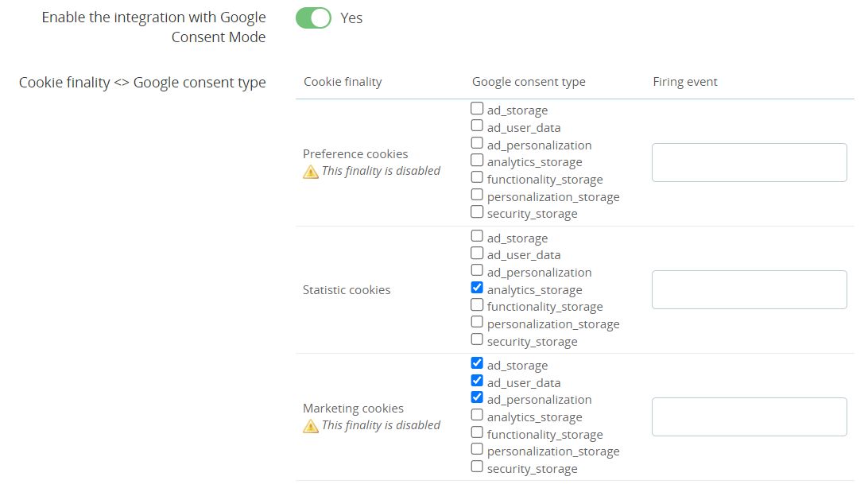
Task: Untick ad_personalization under Marketing cookies
Action: [x=477, y=397]
